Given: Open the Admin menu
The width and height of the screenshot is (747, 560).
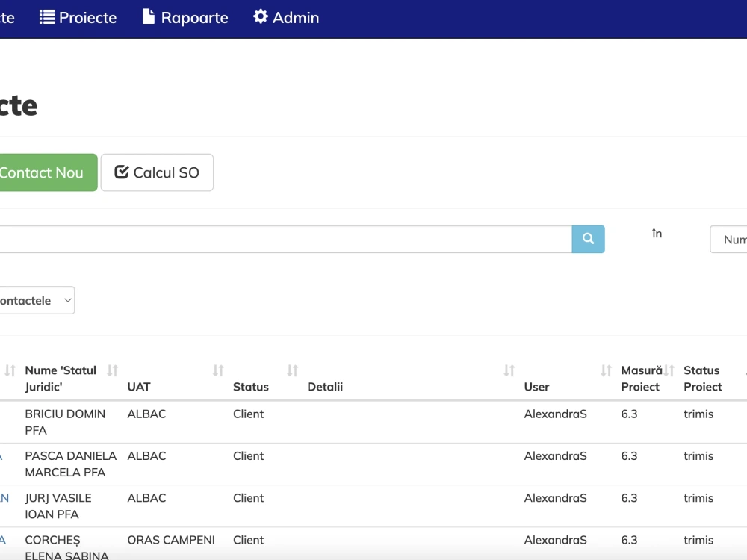Looking at the screenshot, I should coord(286,18).
